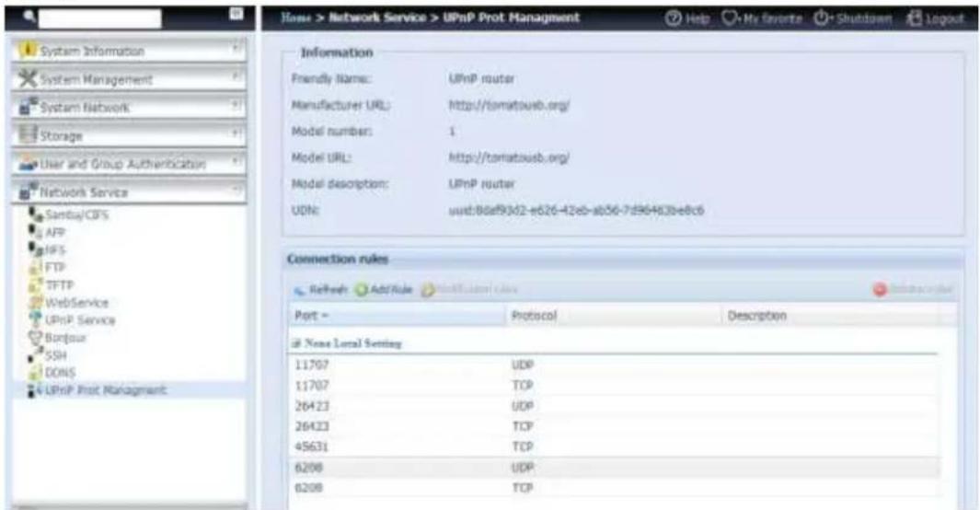The height and width of the screenshot is (510, 980).
Task: Expand User and Group Authentication arrow
Action: pos(236,162)
